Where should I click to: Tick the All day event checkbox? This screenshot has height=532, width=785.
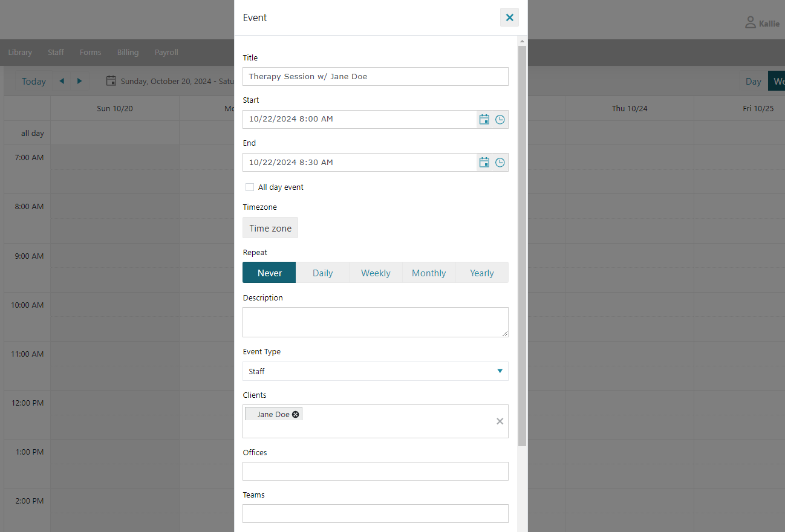tap(250, 187)
